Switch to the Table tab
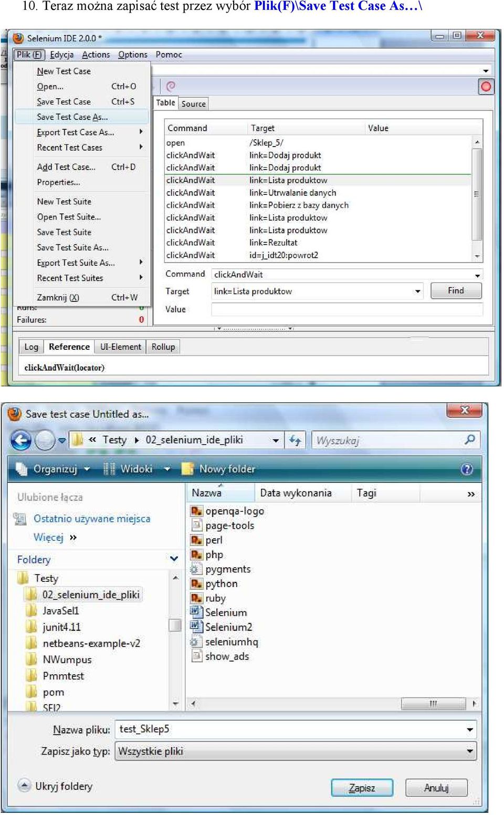 [165, 103]
